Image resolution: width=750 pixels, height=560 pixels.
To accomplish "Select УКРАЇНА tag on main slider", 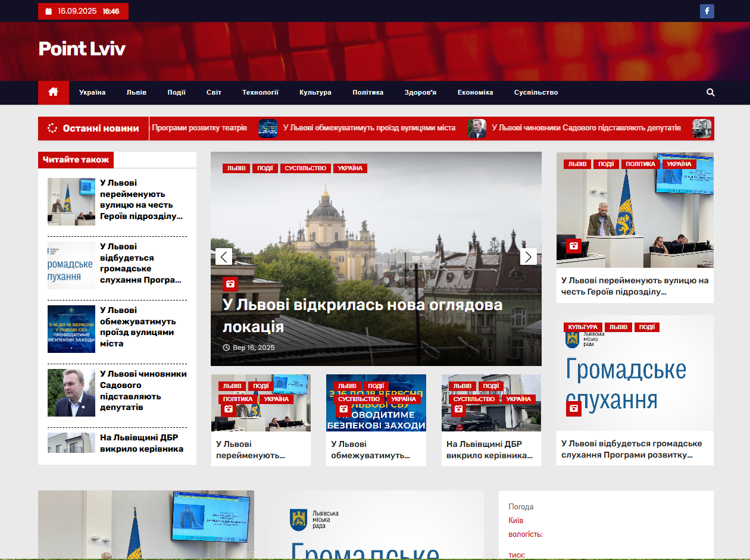I will (x=350, y=168).
